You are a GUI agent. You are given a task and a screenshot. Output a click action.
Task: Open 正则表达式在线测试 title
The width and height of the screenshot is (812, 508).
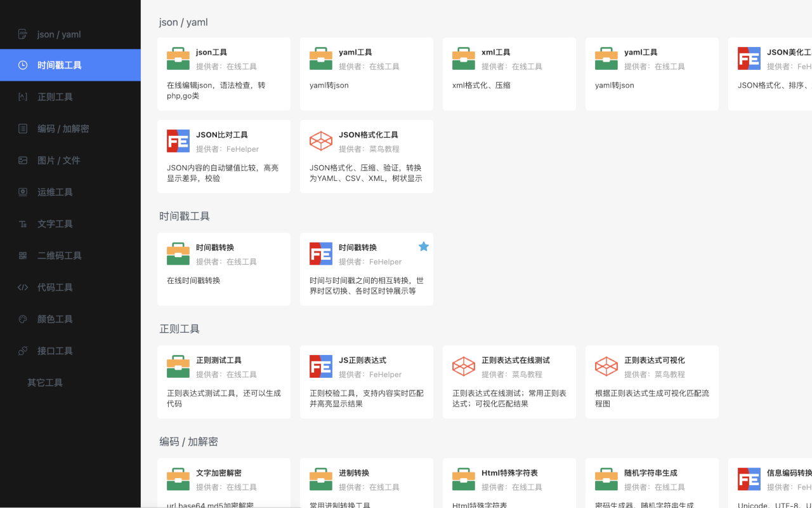[516, 360]
